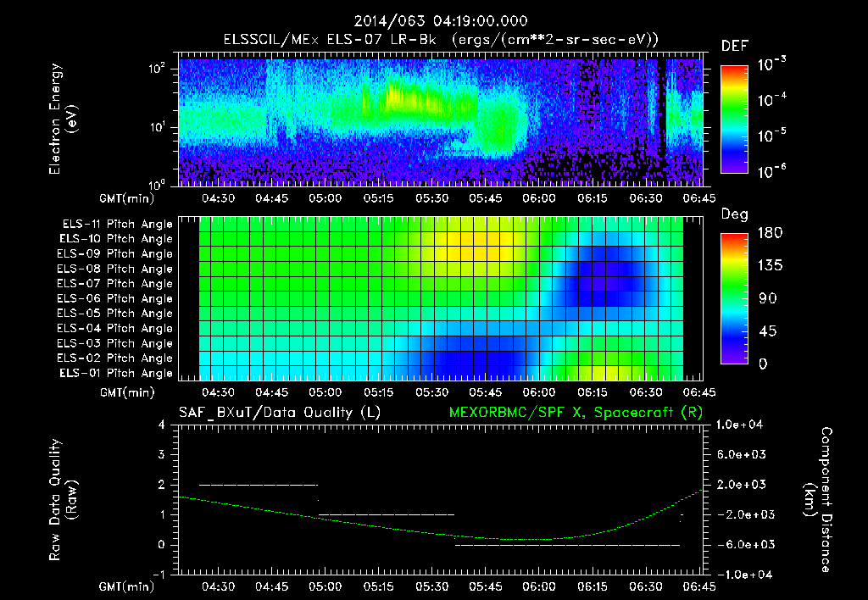Click the 90 degree scale value
The width and height of the screenshot is (868, 600).
coord(766,298)
